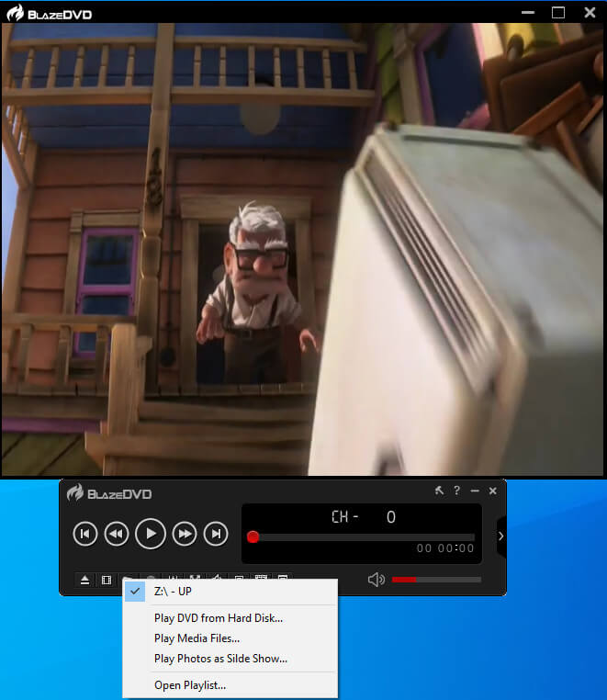Mute audio via speaker icon

pyautogui.click(x=377, y=580)
